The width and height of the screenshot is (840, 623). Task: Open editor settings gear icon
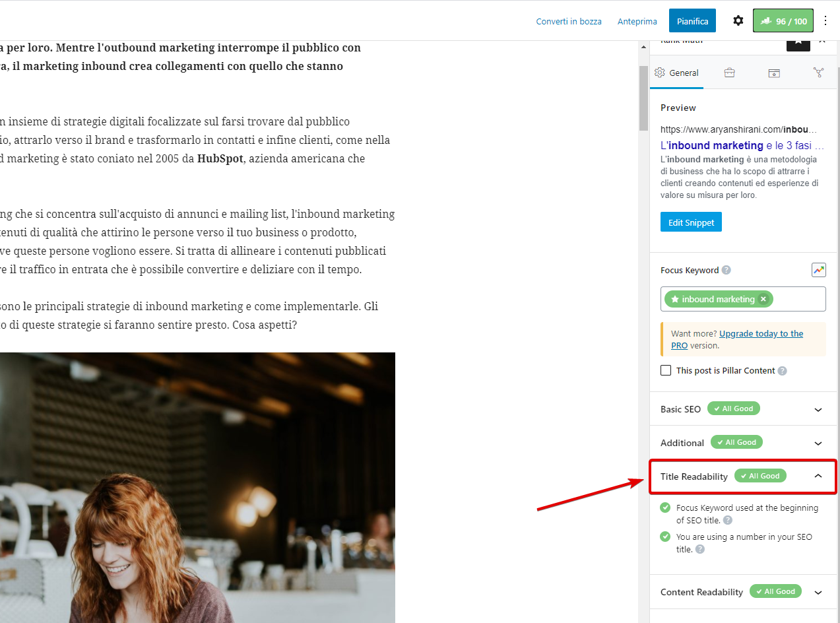tap(738, 21)
